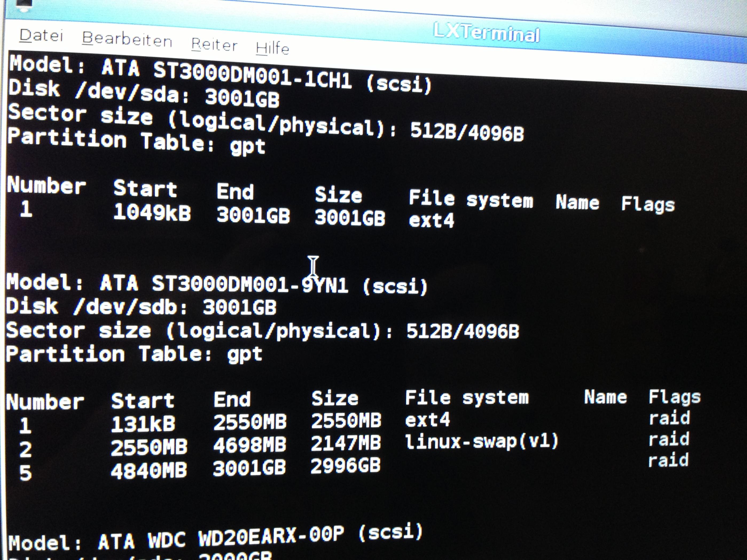Click the ST3000DM001-9YN1 model text

click(x=250, y=284)
